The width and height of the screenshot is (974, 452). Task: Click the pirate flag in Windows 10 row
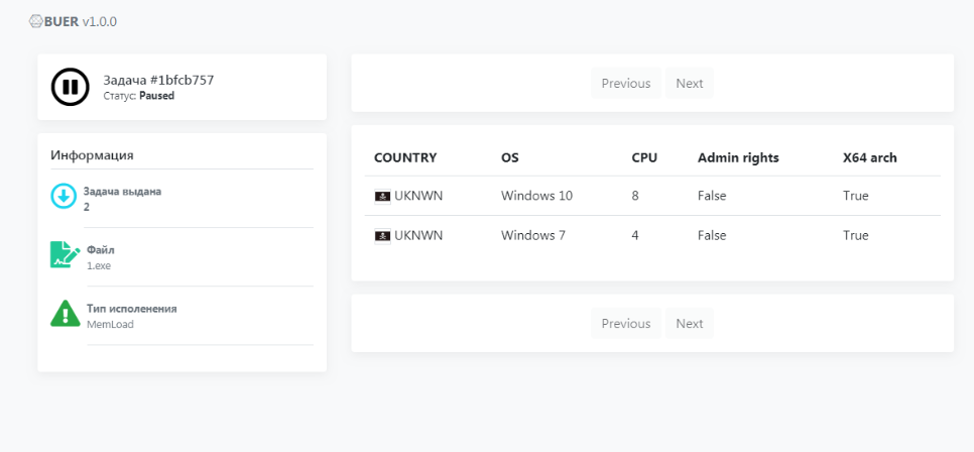tap(383, 196)
